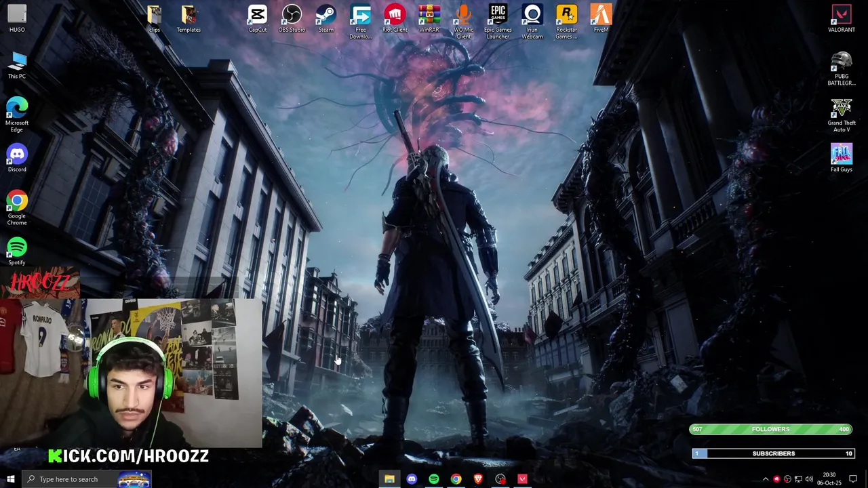Screen dimensions: 868x488
Task: Open the WO Mic Client shortcut
Action: 464,22
